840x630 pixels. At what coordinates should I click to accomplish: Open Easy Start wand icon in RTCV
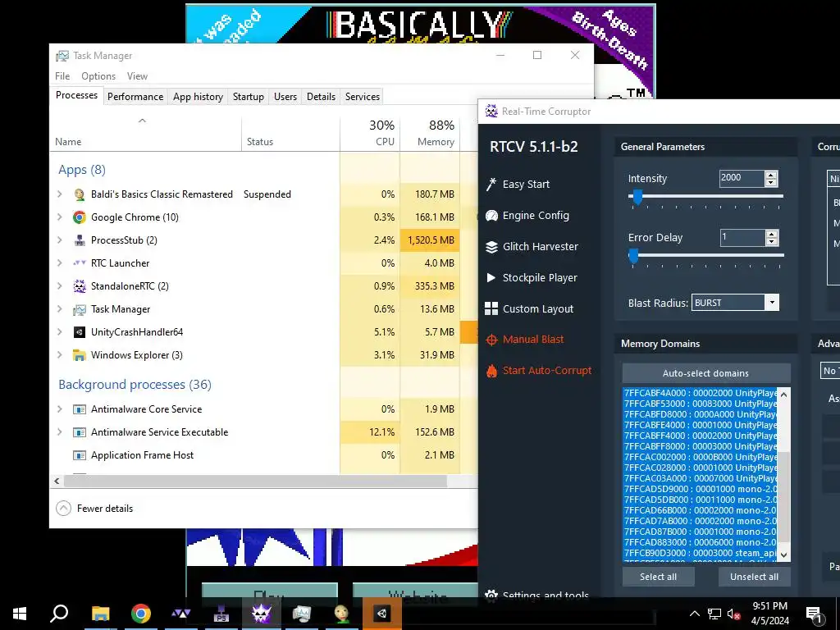point(491,185)
